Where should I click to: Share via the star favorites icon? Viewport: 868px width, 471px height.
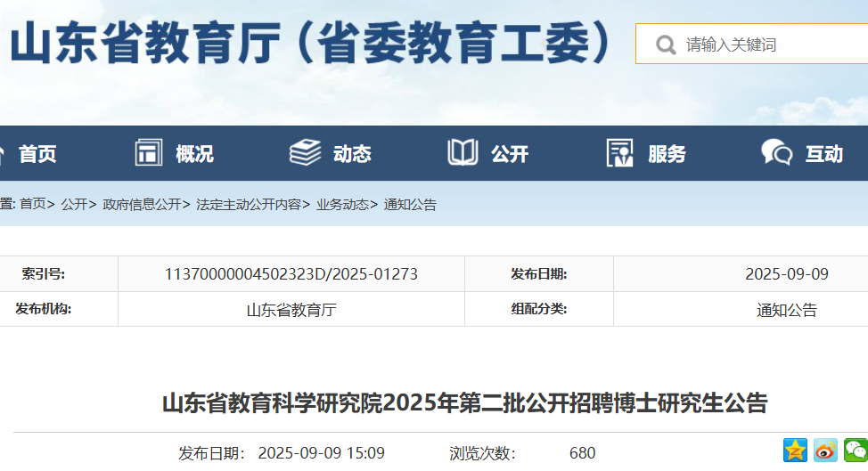(x=795, y=450)
